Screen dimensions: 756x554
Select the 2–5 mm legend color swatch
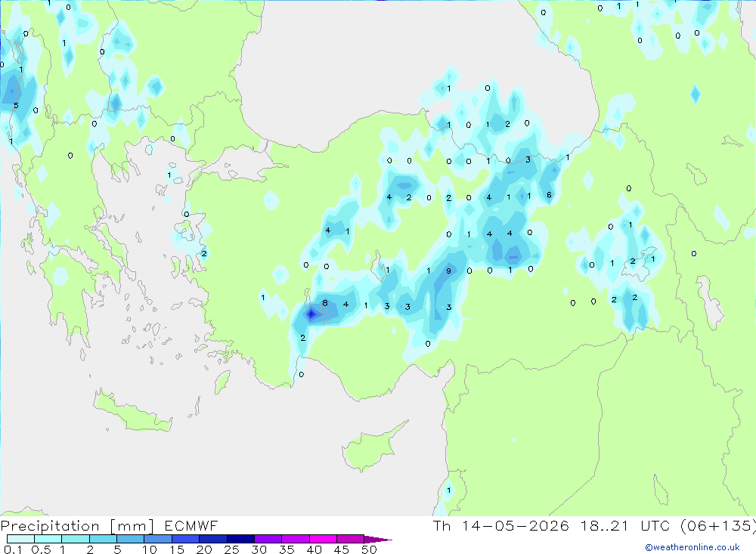point(103,539)
